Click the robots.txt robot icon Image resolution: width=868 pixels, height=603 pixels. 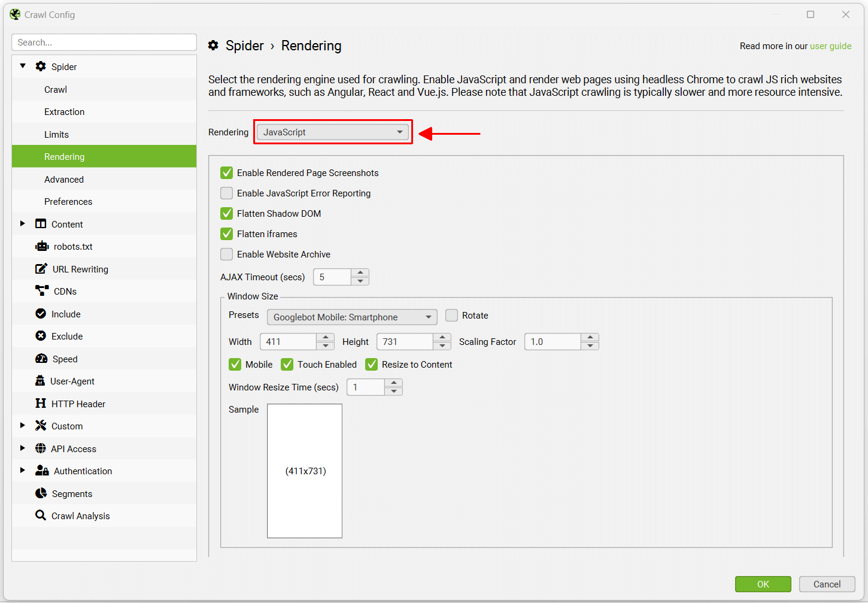pos(42,246)
